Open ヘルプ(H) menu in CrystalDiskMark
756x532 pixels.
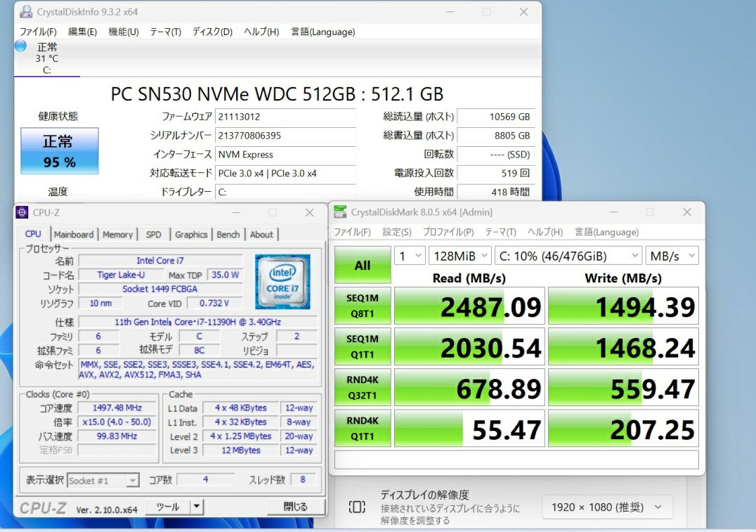click(545, 232)
